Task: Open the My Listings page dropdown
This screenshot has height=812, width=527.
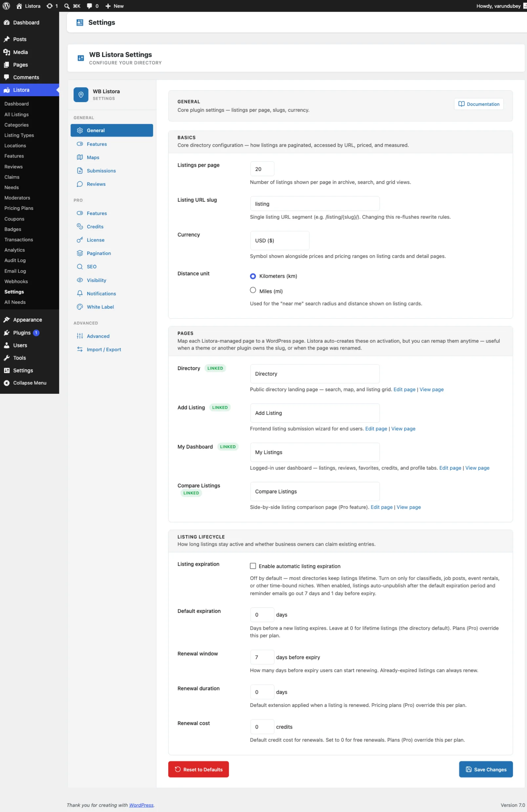Action: click(x=315, y=452)
